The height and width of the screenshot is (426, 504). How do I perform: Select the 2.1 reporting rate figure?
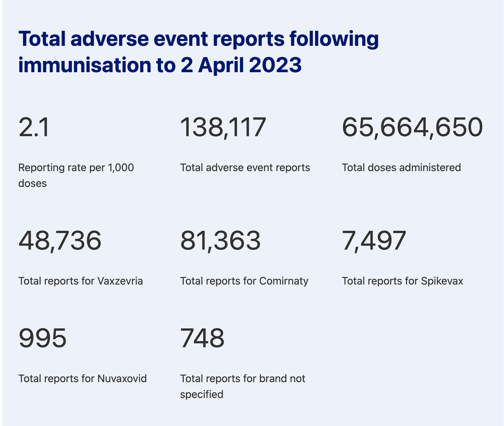click(34, 127)
